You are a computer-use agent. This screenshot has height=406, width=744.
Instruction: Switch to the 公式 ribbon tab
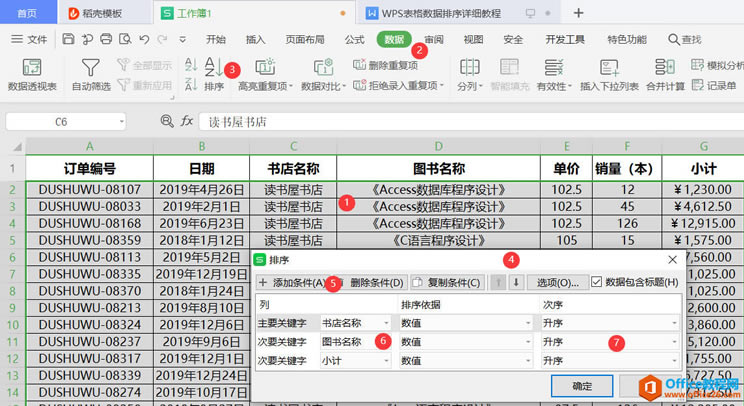(354, 39)
